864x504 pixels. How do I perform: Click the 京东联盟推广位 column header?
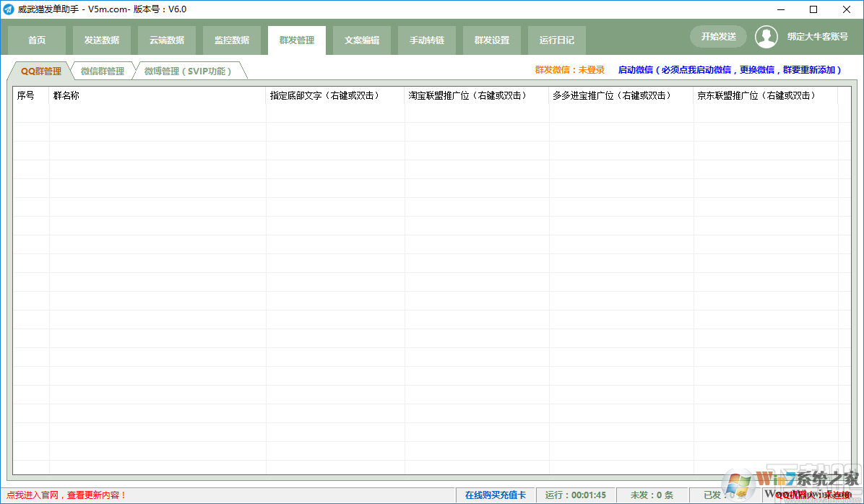click(756, 95)
